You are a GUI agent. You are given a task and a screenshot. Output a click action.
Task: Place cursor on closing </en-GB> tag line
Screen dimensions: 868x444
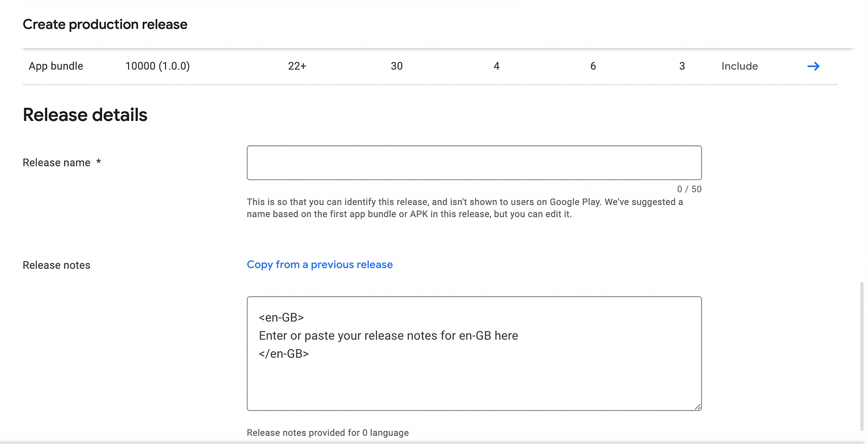[284, 354]
